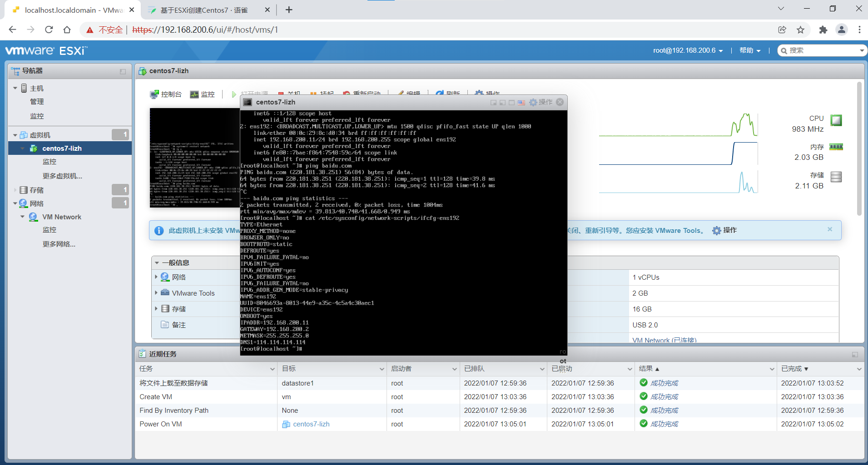Collapse the 网络 network tree node

[15, 203]
